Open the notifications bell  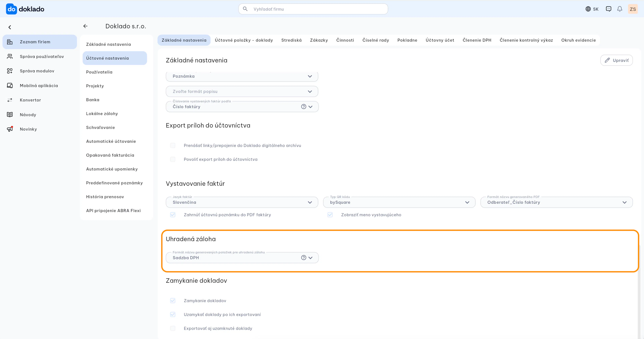pyautogui.click(x=620, y=9)
